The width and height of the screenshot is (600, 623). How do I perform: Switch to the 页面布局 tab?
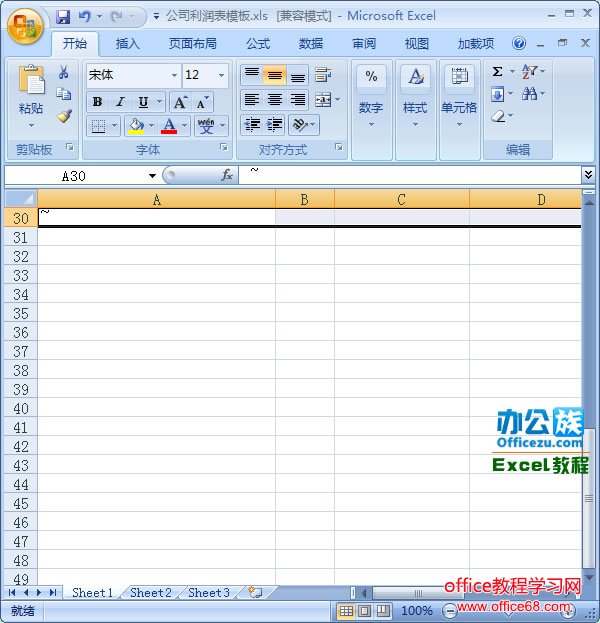(x=193, y=43)
